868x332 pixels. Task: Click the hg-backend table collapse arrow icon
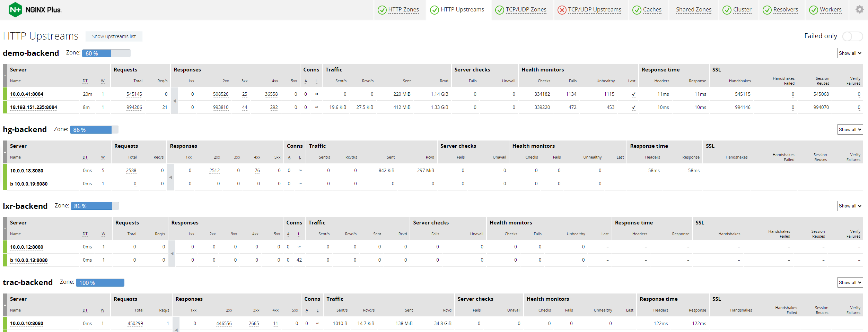170,177
